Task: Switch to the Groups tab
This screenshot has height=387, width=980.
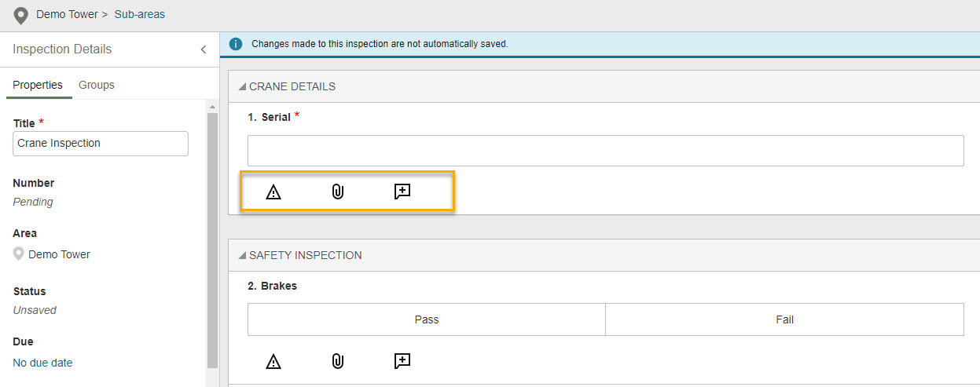Action: (x=97, y=85)
